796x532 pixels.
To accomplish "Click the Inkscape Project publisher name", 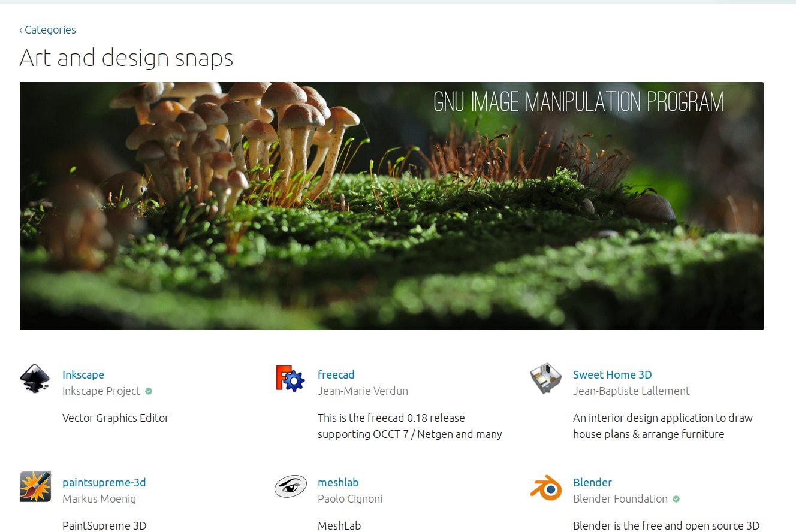I will click(101, 391).
